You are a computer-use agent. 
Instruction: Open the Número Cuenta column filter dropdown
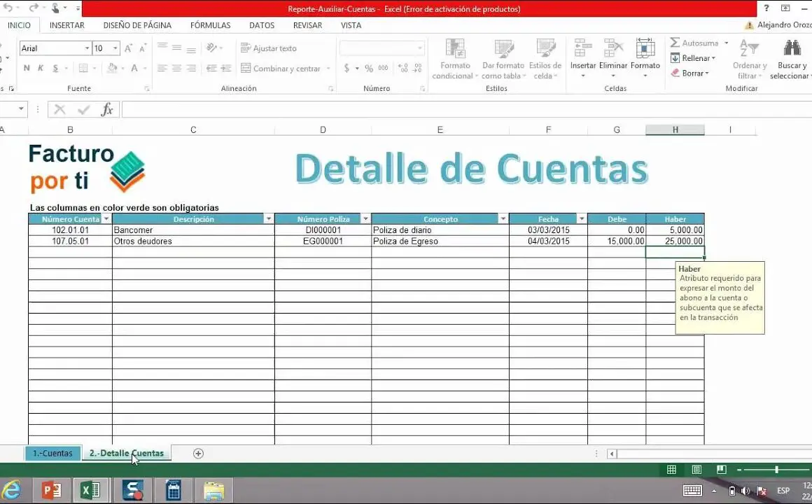tap(106, 219)
